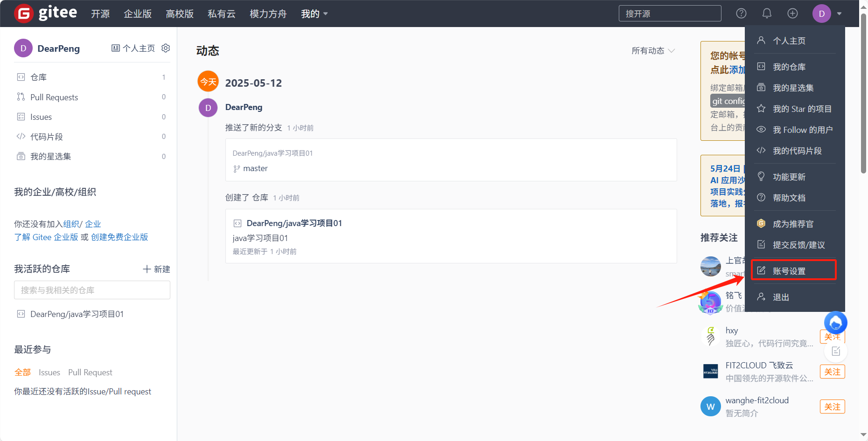Click the 仓库 icon in sidebar
868x441 pixels.
click(21, 77)
